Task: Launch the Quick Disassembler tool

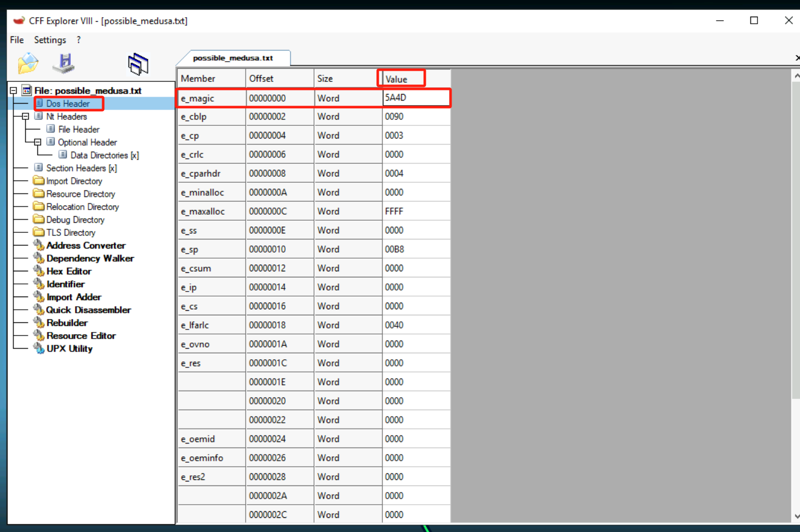Action: coord(88,310)
